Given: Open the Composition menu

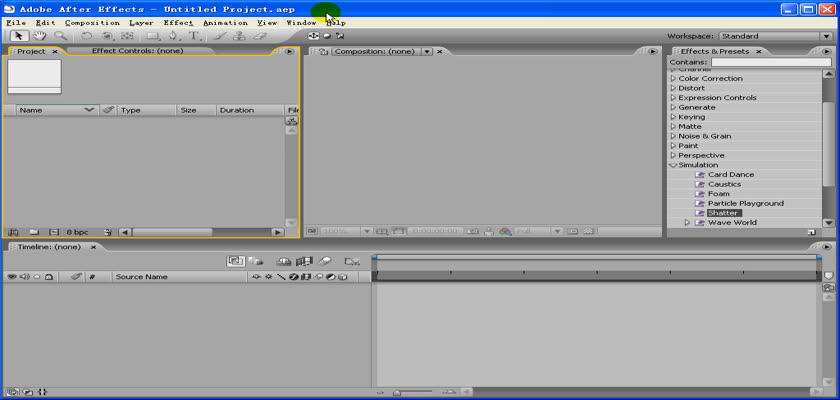Looking at the screenshot, I should click(92, 22).
